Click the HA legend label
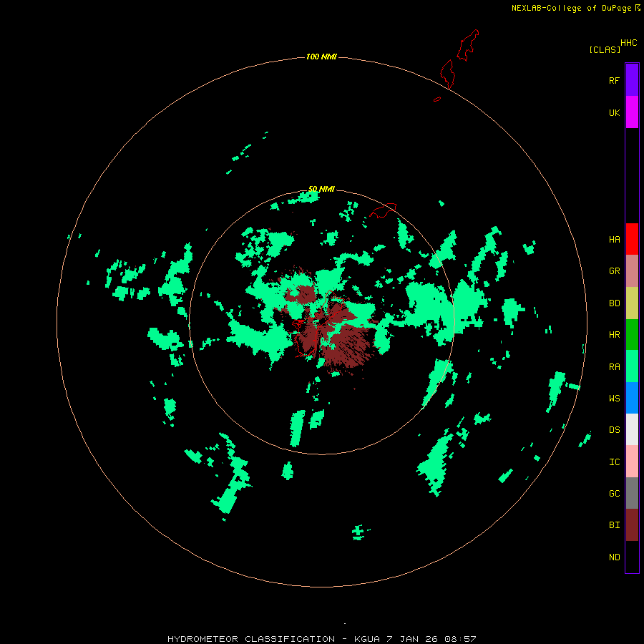Image resolution: width=644 pixels, height=644 pixels. pos(614,240)
